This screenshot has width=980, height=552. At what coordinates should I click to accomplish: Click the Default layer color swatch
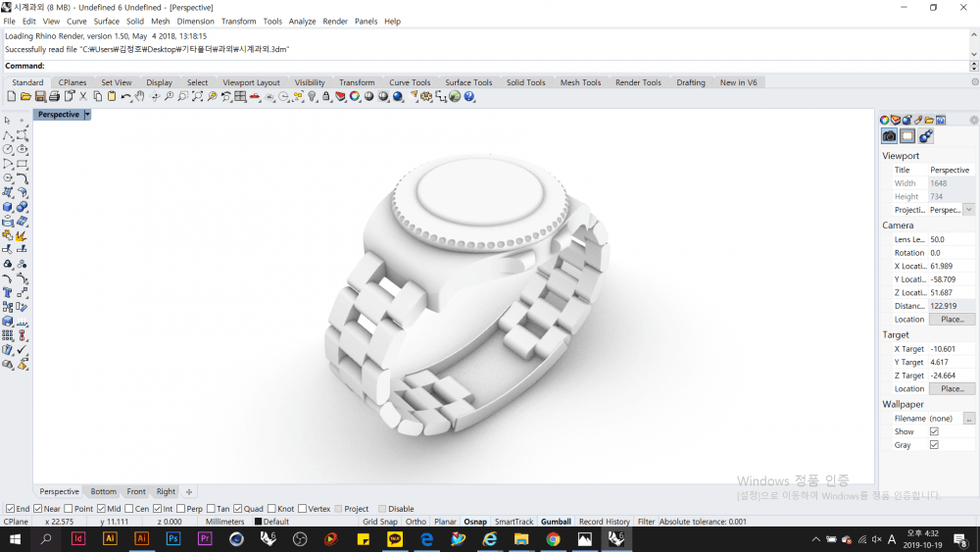259,522
